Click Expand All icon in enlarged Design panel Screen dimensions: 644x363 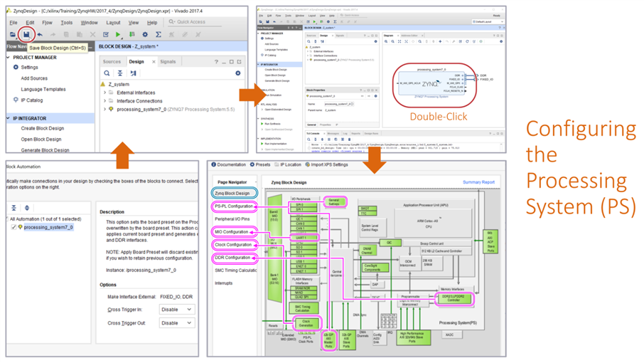[x=133, y=73]
